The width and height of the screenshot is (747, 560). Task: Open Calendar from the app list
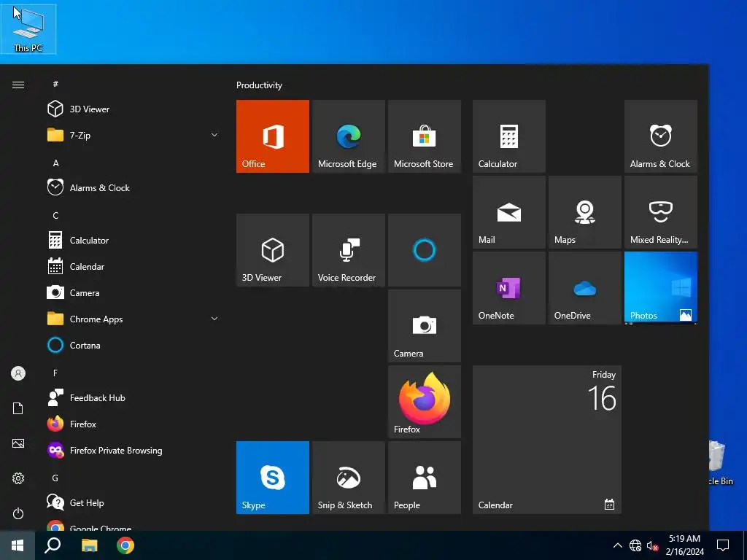133,267
